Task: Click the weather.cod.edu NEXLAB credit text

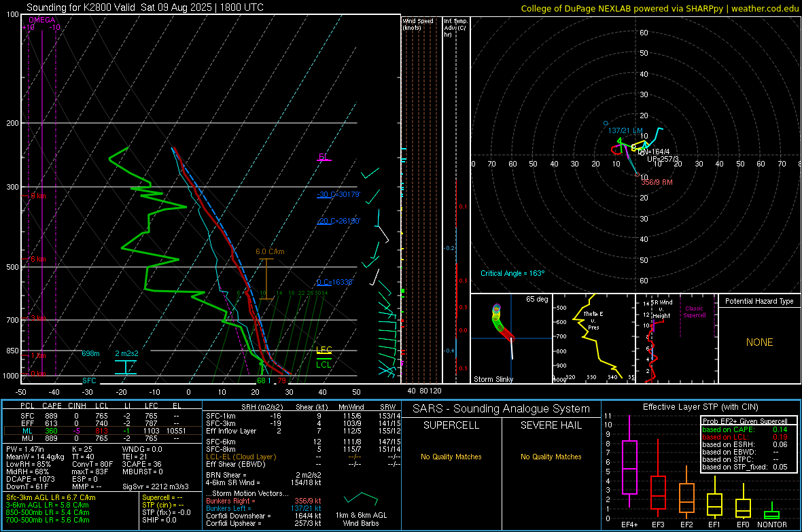Action: (x=659, y=9)
